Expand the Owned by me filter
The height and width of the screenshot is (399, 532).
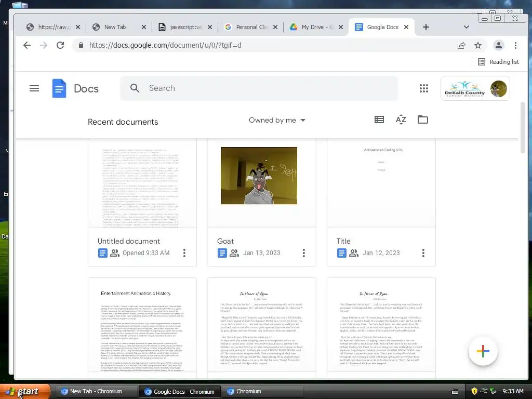click(x=277, y=120)
